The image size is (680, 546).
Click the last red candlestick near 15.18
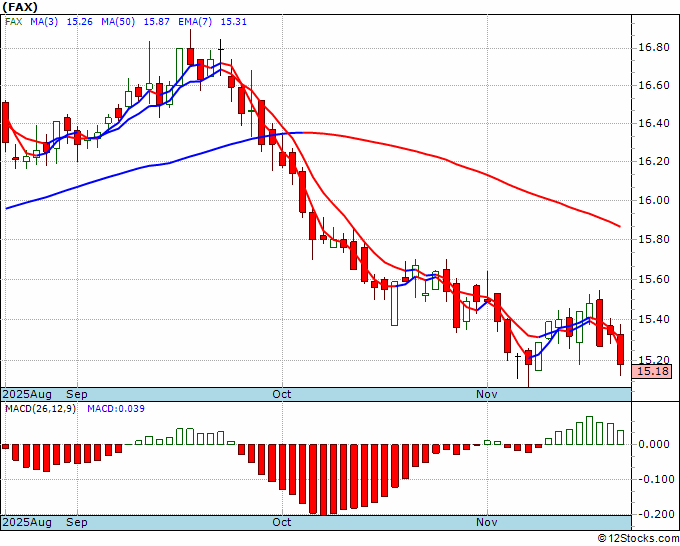(621, 350)
